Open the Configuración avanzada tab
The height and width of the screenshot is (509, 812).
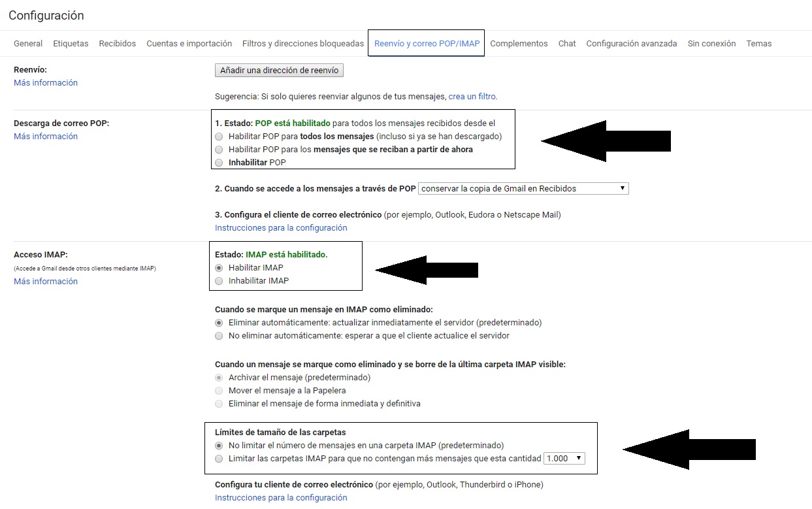[x=631, y=44]
